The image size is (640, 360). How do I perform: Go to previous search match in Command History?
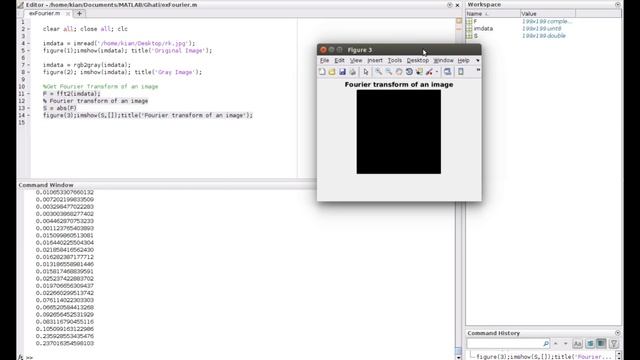pyautogui.click(x=556, y=344)
